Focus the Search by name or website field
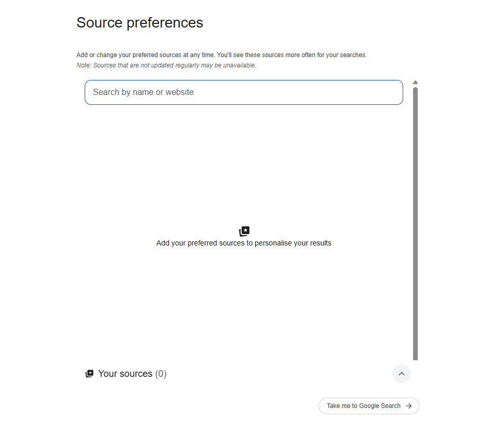This screenshot has height=435, width=504. click(x=244, y=92)
